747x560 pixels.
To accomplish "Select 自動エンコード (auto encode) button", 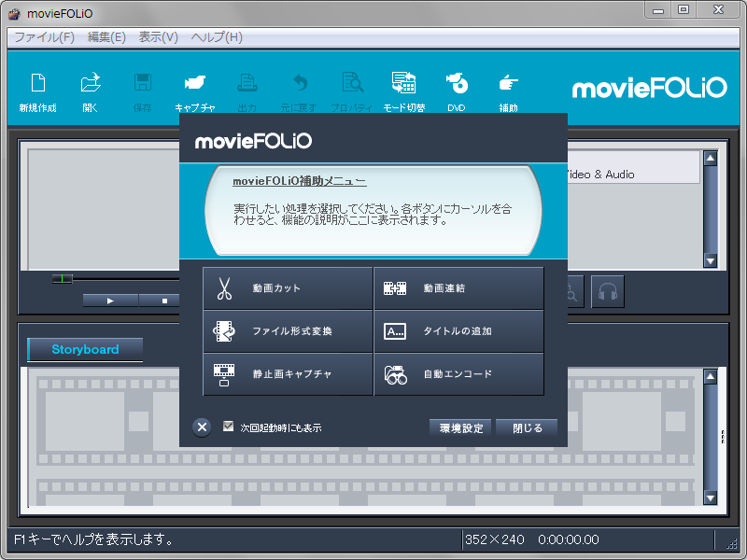I will (x=458, y=374).
